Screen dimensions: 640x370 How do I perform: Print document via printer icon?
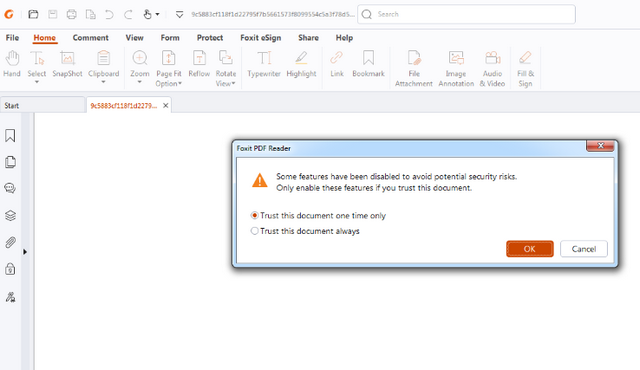pyautogui.click(x=71, y=14)
